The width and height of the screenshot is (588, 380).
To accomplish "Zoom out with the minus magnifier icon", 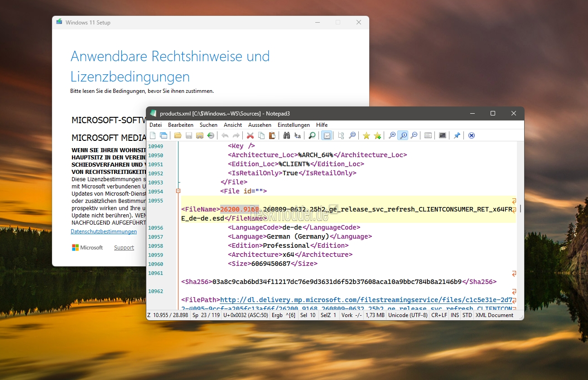I will click(414, 135).
